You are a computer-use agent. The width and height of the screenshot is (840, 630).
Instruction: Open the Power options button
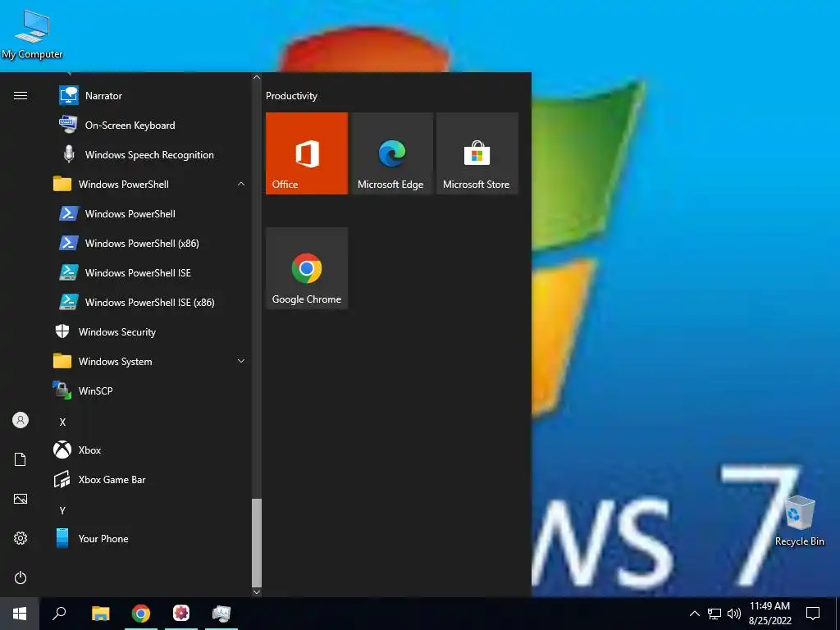click(21, 577)
